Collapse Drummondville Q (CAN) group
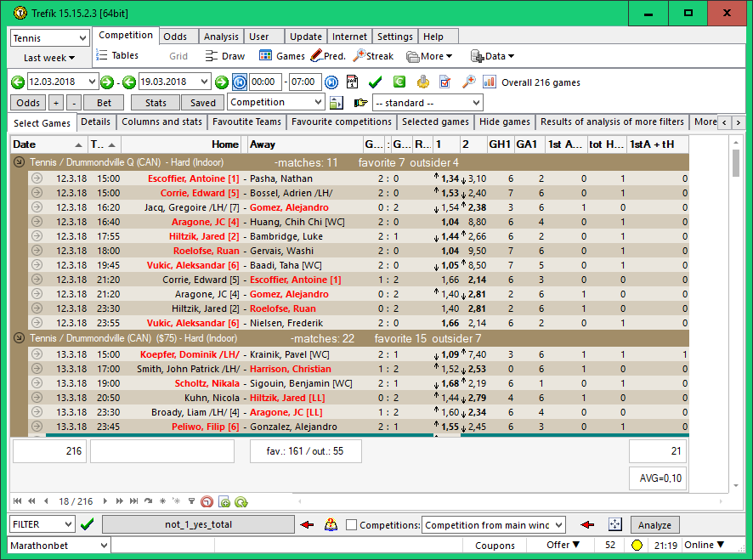Image resolution: width=753 pixels, height=560 pixels. [x=19, y=162]
